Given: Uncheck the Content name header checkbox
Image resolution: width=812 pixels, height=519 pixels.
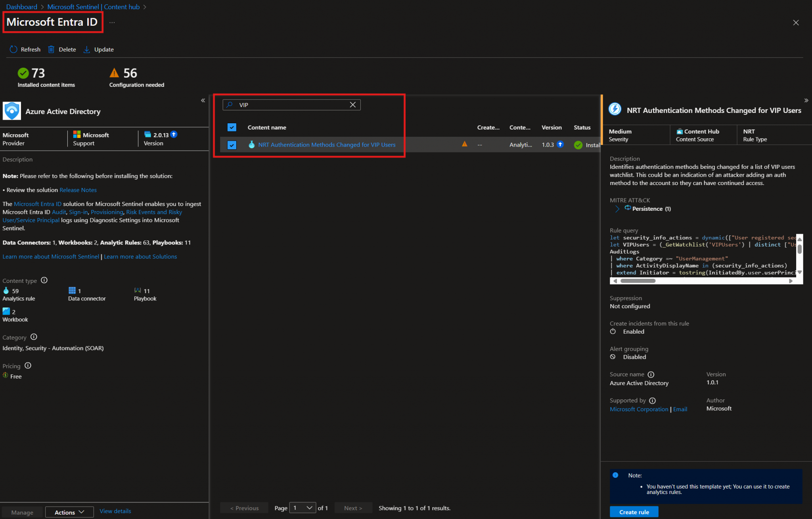Looking at the screenshot, I should click(x=232, y=127).
